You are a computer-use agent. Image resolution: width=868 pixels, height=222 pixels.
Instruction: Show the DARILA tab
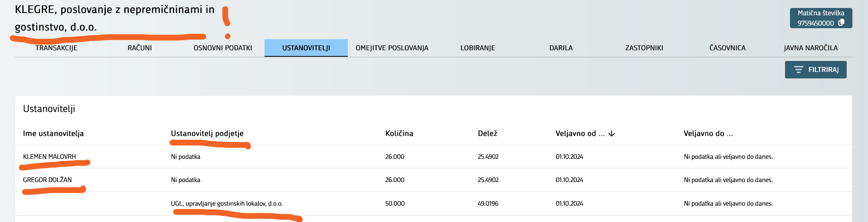[x=561, y=48]
